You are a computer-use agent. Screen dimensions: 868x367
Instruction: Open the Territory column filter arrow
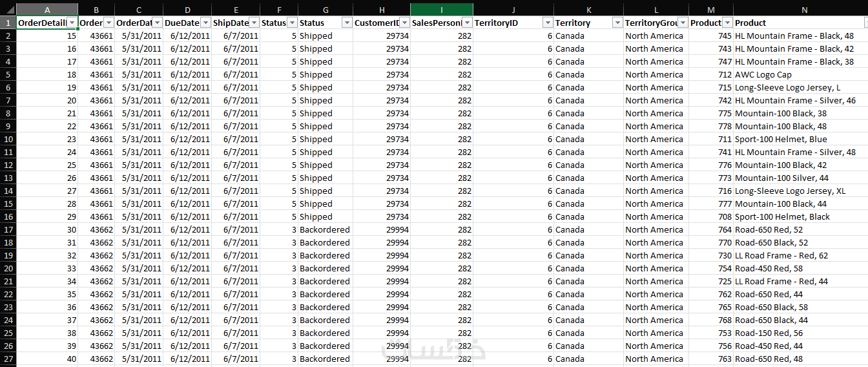pyautogui.click(x=617, y=23)
